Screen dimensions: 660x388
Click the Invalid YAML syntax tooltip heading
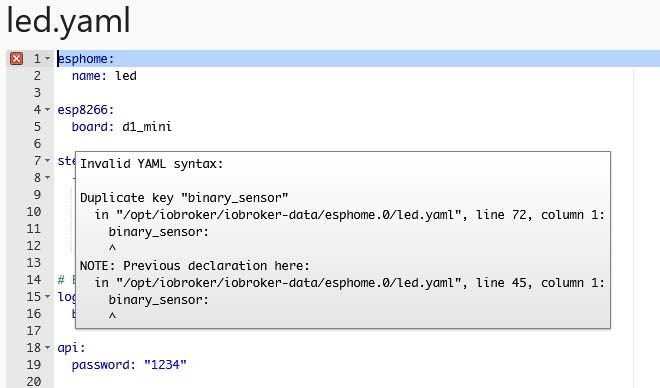pyautogui.click(x=152, y=164)
